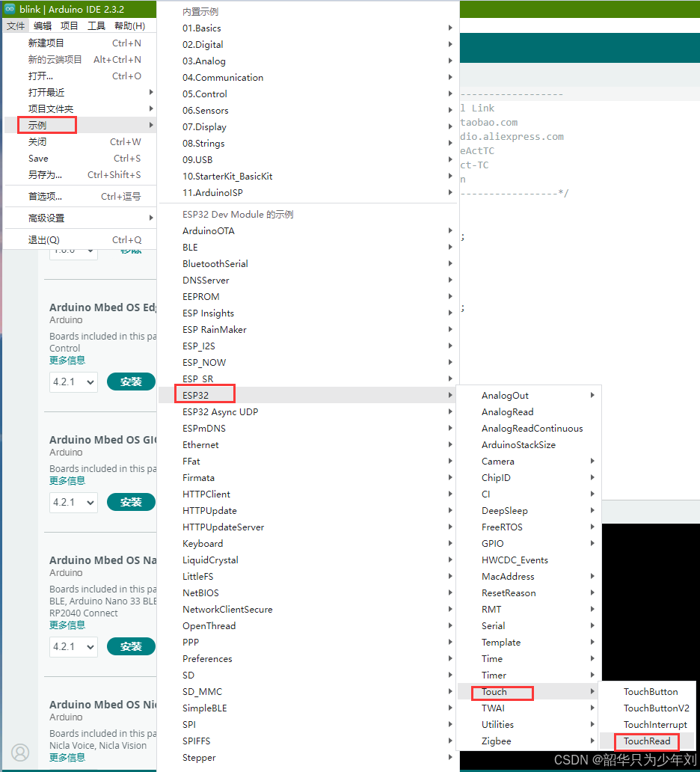This screenshot has height=772, width=700.
Task: Install Arduino Mbed OS Edge boards package
Action: (131, 382)
